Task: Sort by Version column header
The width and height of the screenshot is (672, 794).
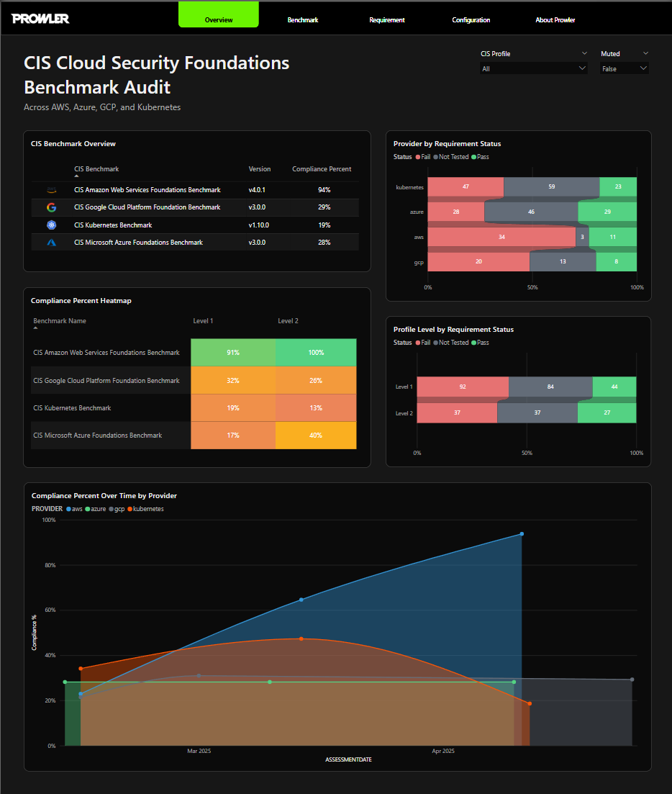Action: tap(260, 169)
